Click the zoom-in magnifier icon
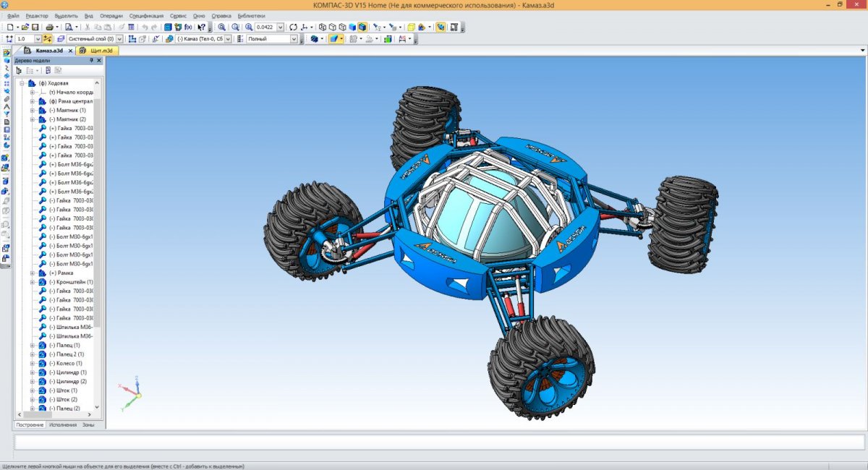This screenshot has width=868, height=470. click(222, 27)
